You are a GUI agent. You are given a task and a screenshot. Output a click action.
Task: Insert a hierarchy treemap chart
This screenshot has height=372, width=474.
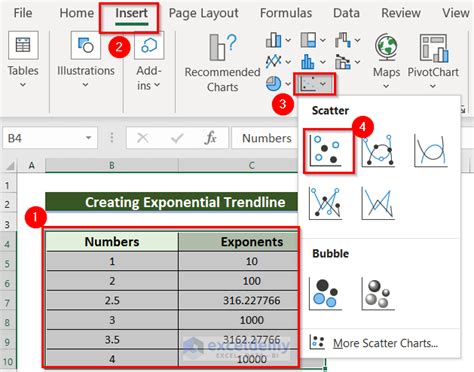tap(308, 40)
